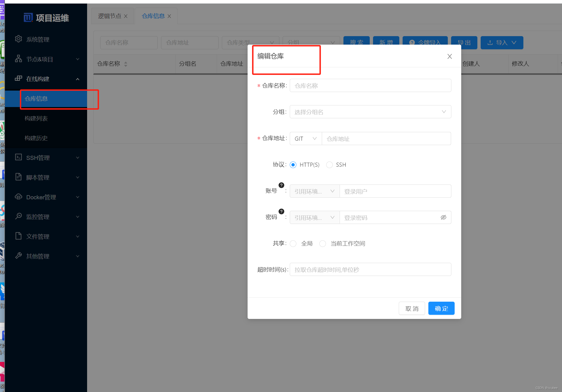Click the 系统管理 gear icon
562x392 pixels.
click(18, 39)
